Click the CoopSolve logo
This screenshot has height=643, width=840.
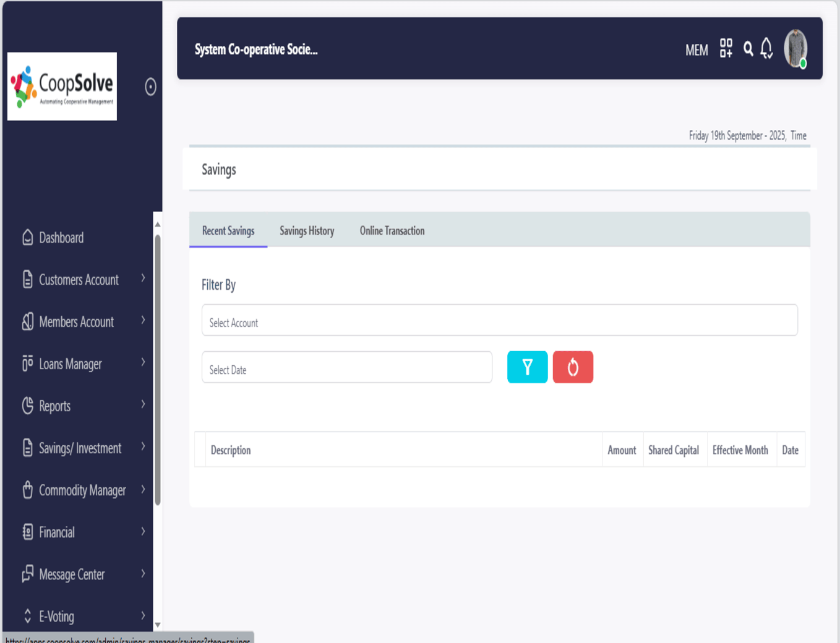coord(62,87)
